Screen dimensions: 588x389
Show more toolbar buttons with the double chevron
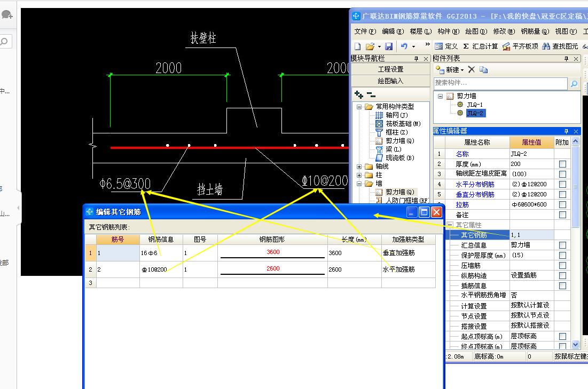[x=427, y=44]
